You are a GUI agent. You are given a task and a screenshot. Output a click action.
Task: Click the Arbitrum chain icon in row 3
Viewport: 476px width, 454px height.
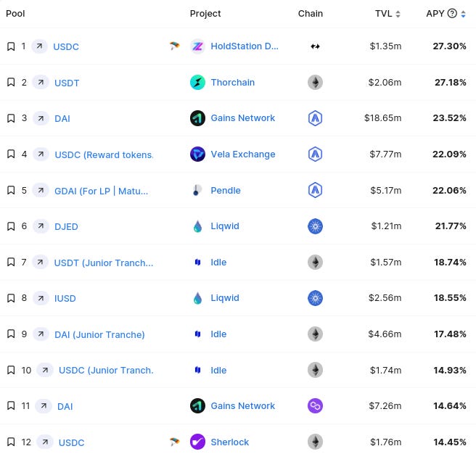coord(315,118)
